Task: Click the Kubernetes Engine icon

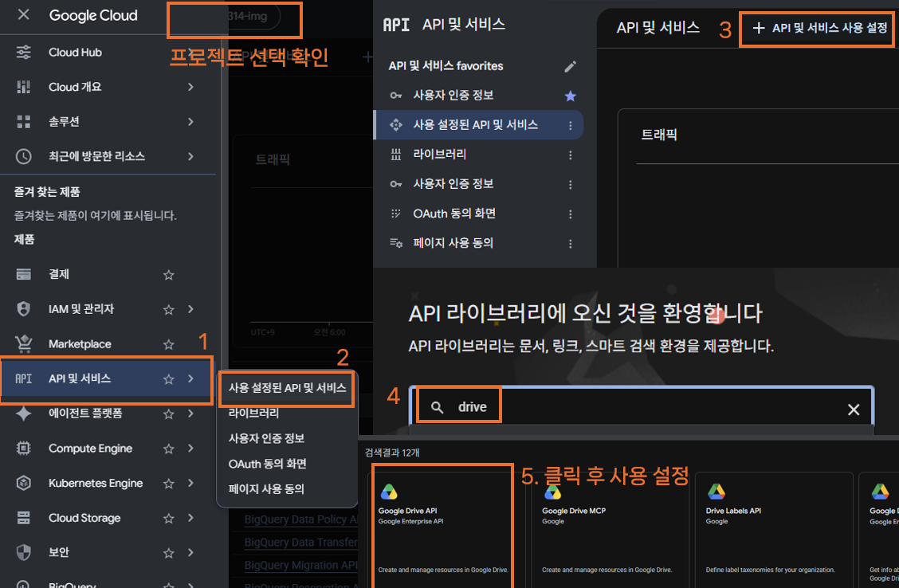Action: (x=23, y=483)
